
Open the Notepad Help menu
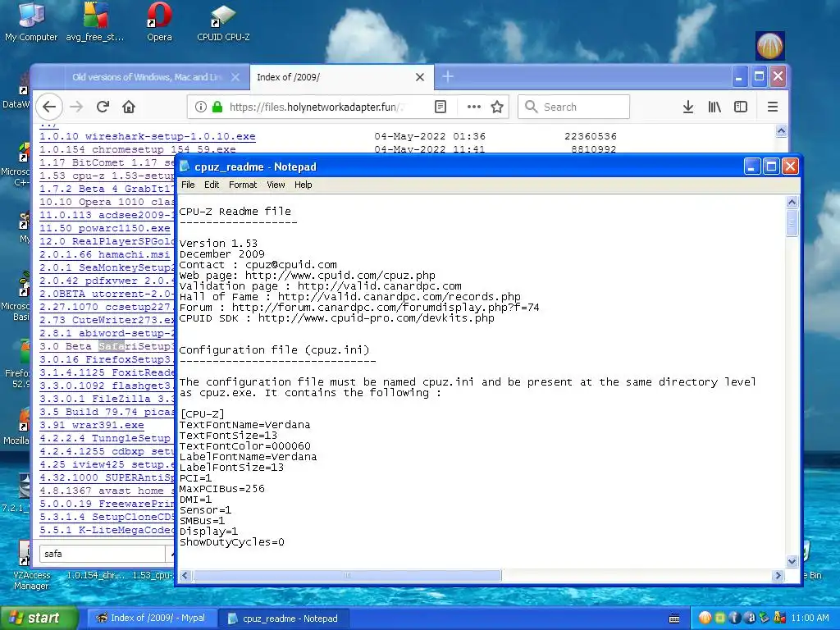[x=304, y=185]
